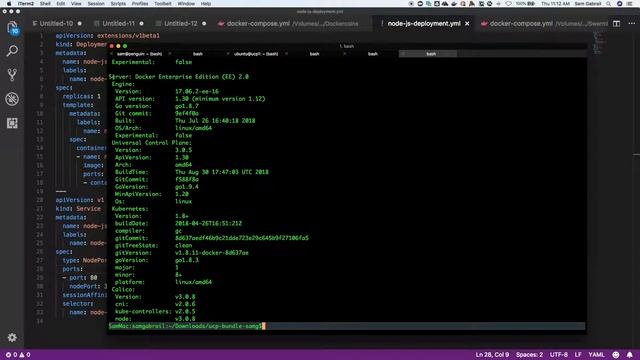Open the Source Control view
The height and width of the screenshot is (360, 640).
12,75
